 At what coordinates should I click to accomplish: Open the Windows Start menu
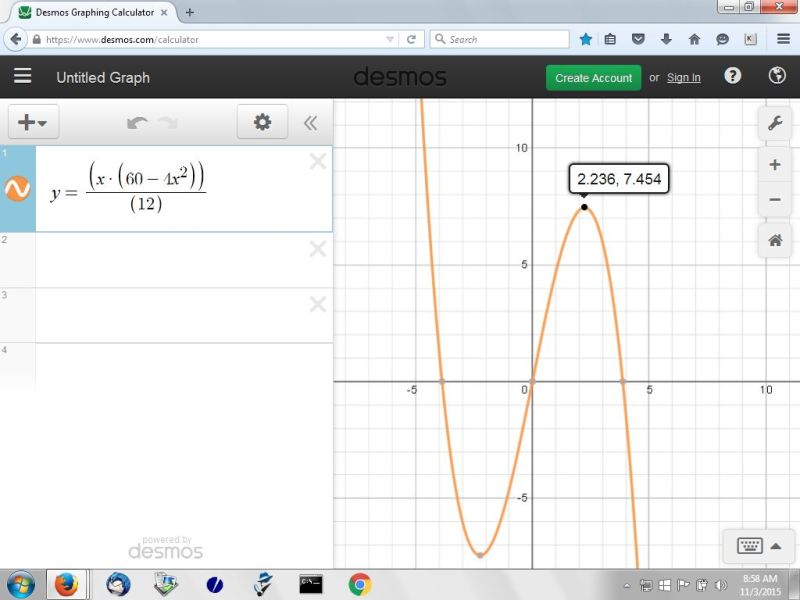(x=20, y=584)
